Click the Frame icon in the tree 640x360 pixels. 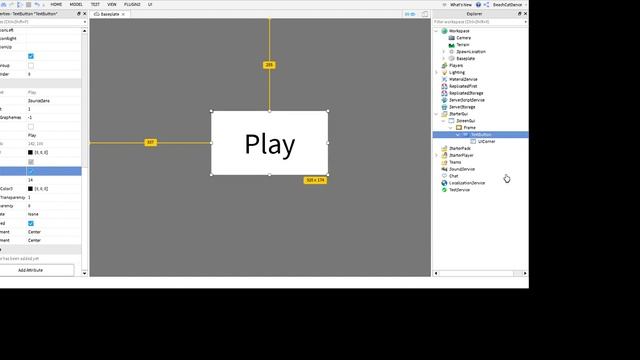click(459, 128)
